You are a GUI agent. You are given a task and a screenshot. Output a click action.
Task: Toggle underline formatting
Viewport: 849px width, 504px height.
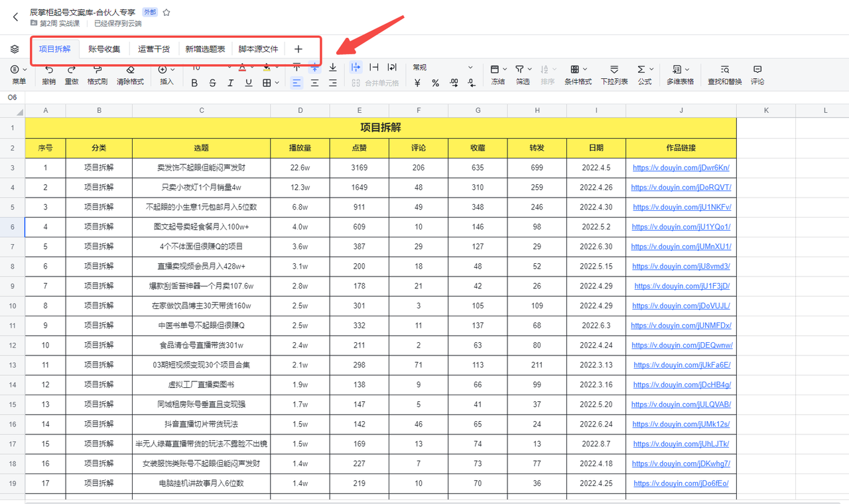(x=248, y=83)
